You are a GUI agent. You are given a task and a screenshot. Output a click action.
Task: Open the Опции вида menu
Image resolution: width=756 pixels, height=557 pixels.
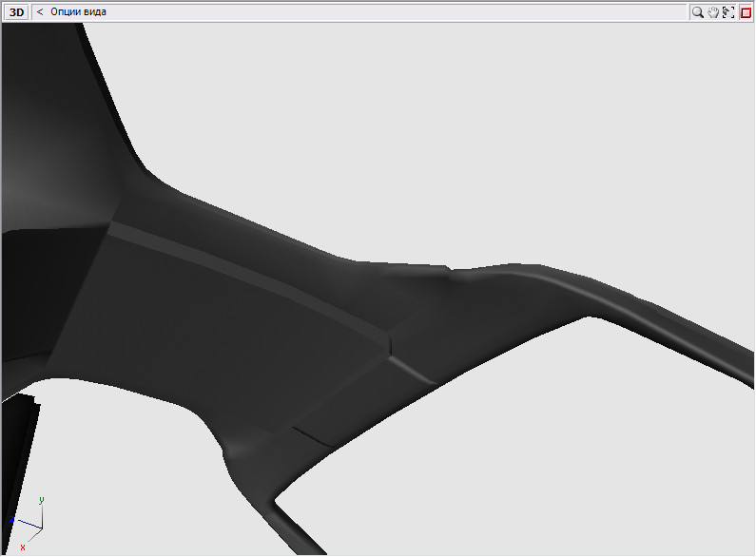(78, 12)
